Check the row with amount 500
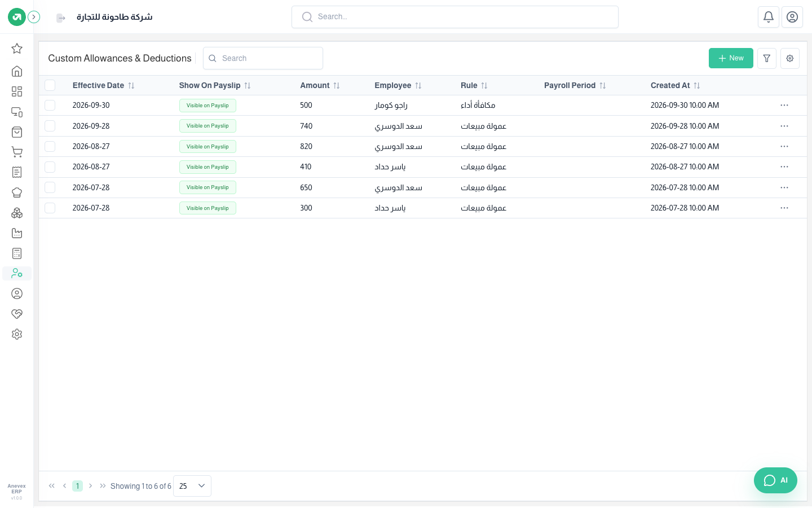The height and width of the screenshot is (508, 812). pos(50,106)
